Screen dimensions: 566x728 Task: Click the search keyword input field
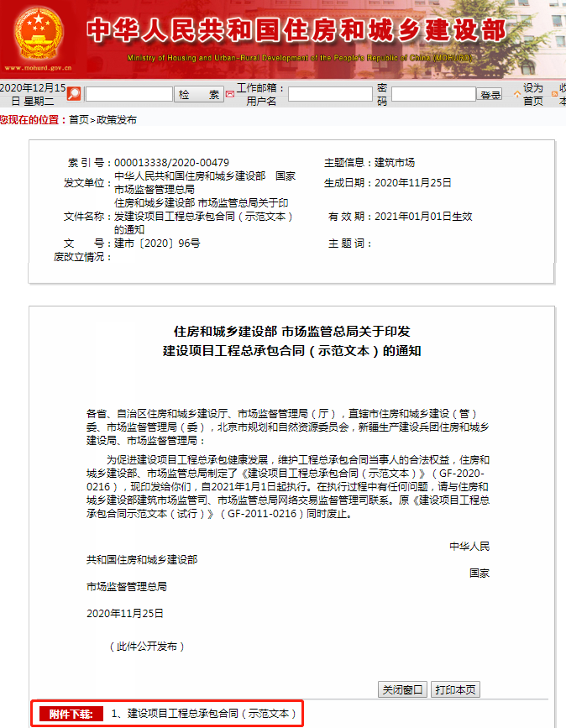(x=128, y=94)
